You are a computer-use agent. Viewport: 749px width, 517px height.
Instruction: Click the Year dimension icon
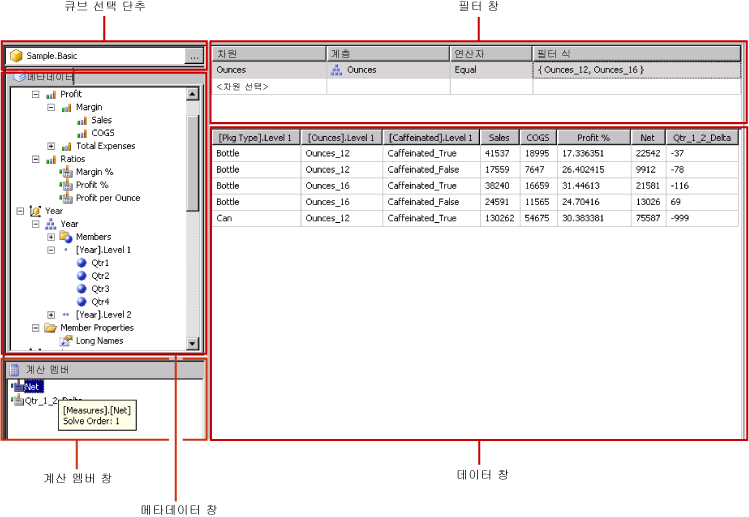pyautogui.click(x=35, y=211)
